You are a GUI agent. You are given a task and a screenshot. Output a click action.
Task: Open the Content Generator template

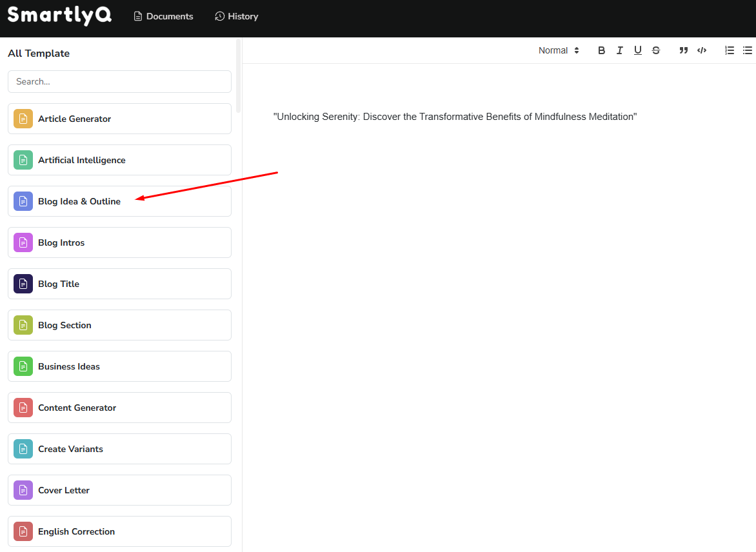tap(119, 408)
